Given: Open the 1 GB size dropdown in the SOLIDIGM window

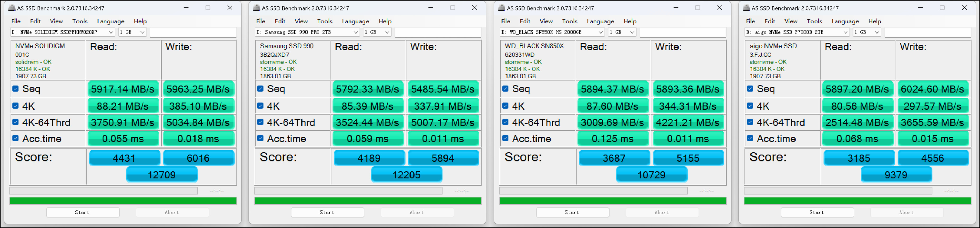Looking at the screenshot, I should pyautogui.click(x=132, y=32).
